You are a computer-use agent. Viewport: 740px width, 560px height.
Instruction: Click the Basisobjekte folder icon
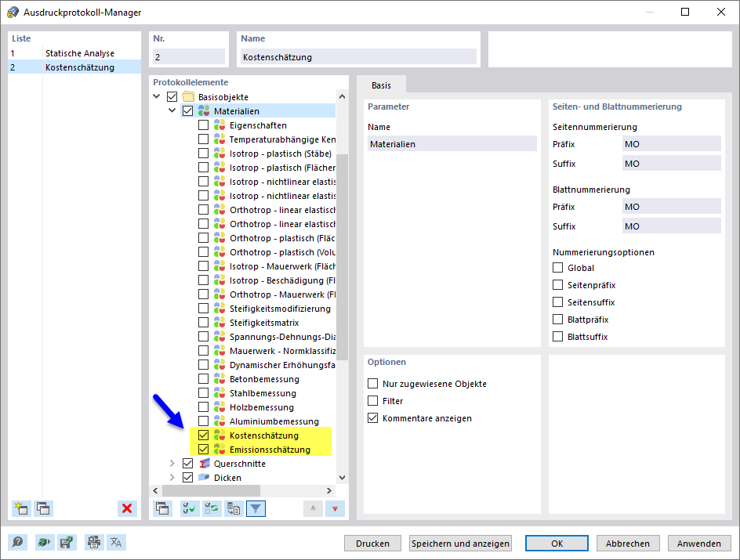[188, 96]
